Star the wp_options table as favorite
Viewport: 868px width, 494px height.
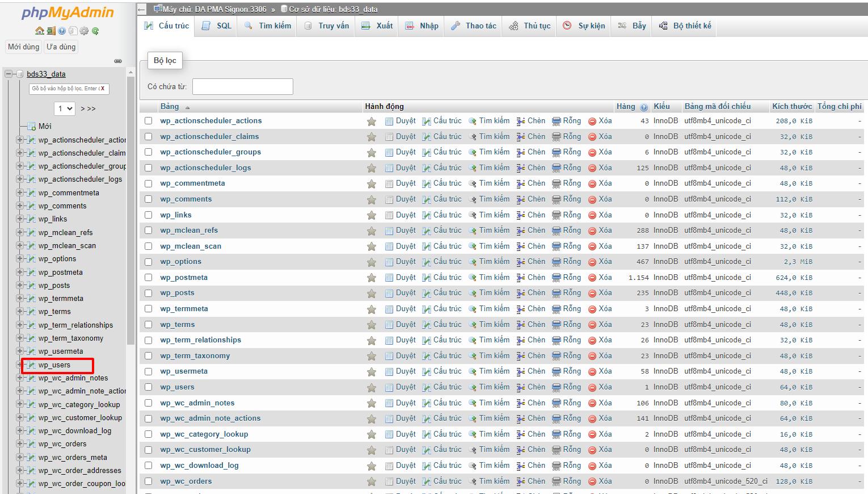pos(372,262)
